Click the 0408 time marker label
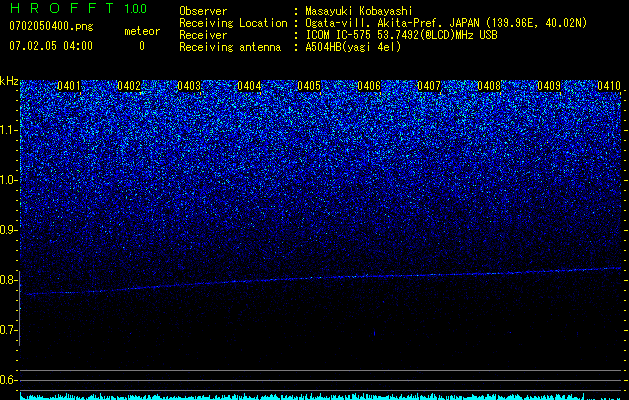Viewport: 629px width, 400px height. [x=489, y=86]
